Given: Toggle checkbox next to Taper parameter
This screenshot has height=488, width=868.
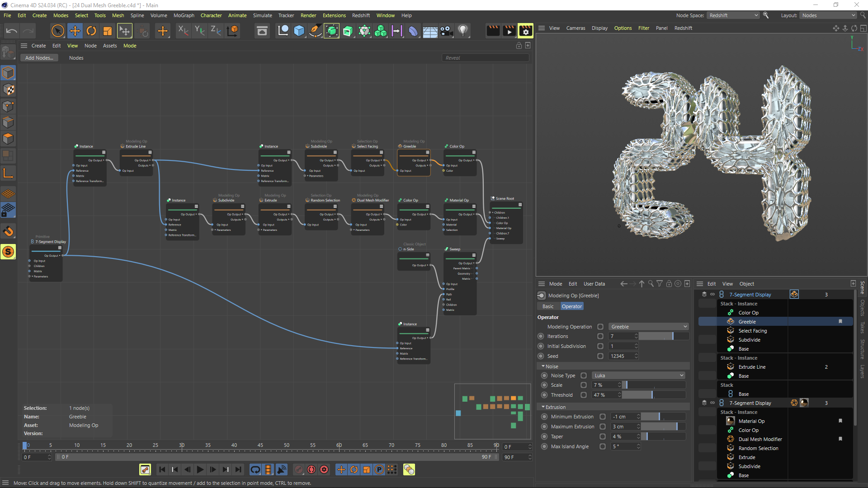Looking at the screenshot, I should [x=603, y=436].
